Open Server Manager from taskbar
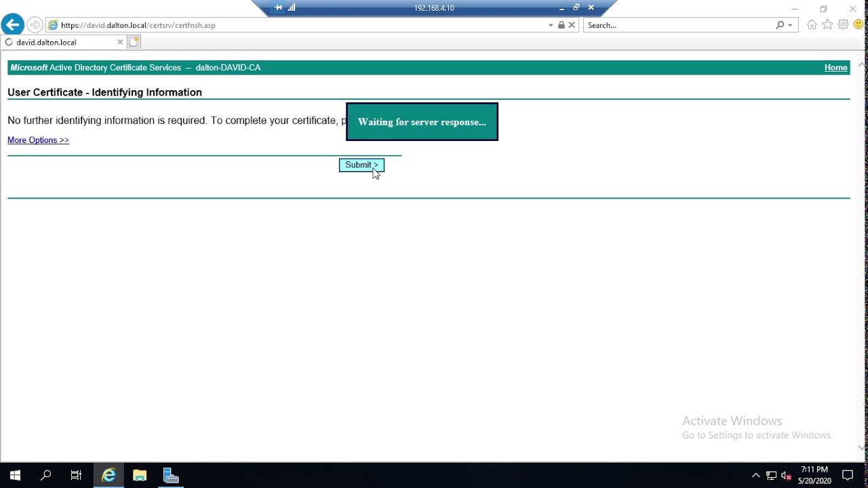This screenshot has width=868, height=488. pos(171,476)
